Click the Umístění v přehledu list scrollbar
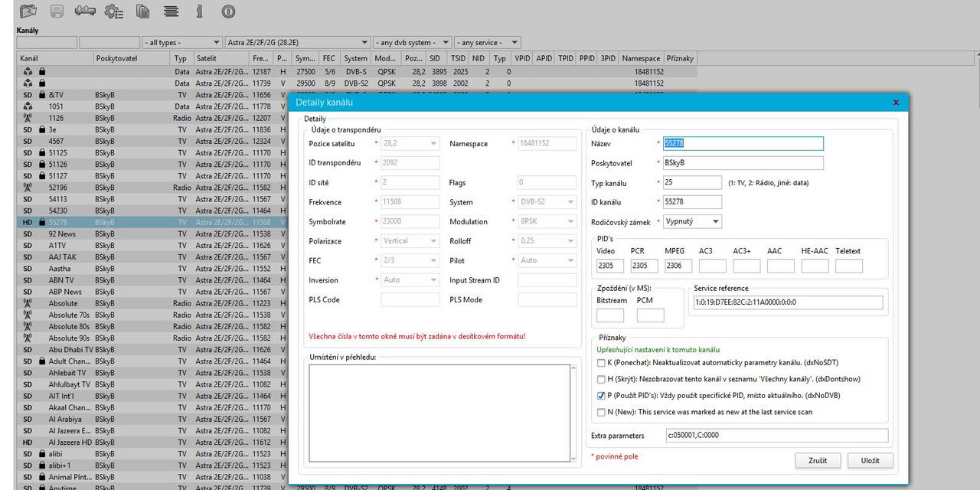 [574, 413]
